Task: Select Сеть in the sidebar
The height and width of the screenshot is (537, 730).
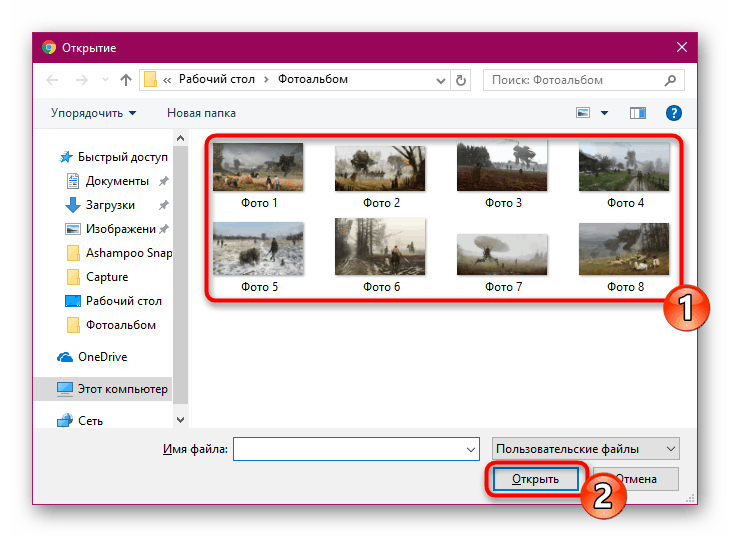Action: 80,421
